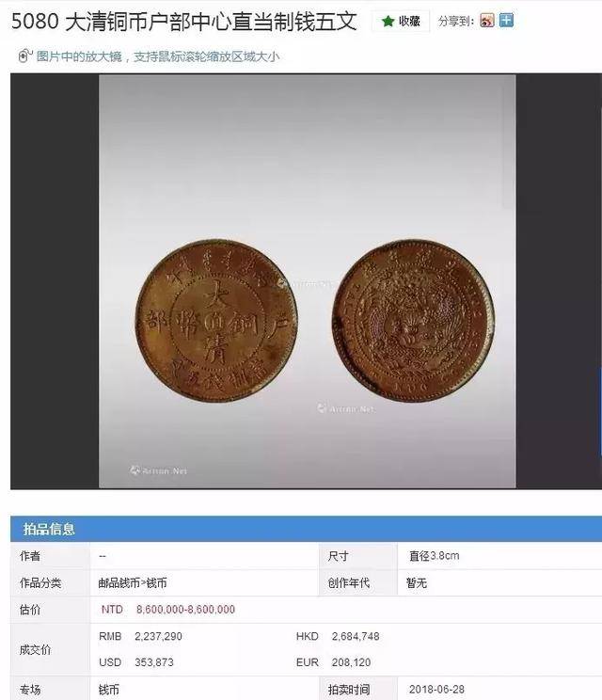Click the dragon reverse coin image

pos(413,321)
